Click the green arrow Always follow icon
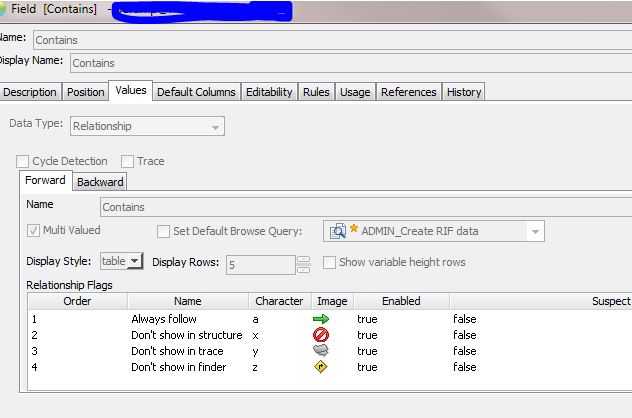 pos(321,319)
